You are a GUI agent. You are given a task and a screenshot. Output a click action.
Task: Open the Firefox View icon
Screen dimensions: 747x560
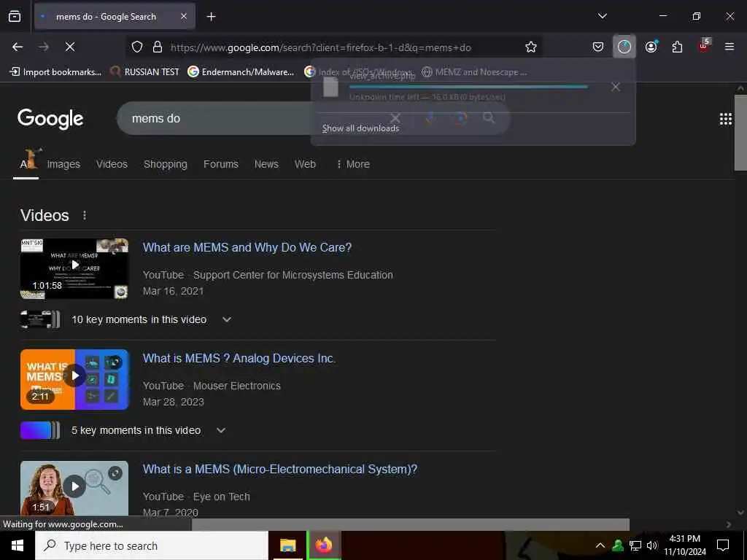tap(15, 17)
